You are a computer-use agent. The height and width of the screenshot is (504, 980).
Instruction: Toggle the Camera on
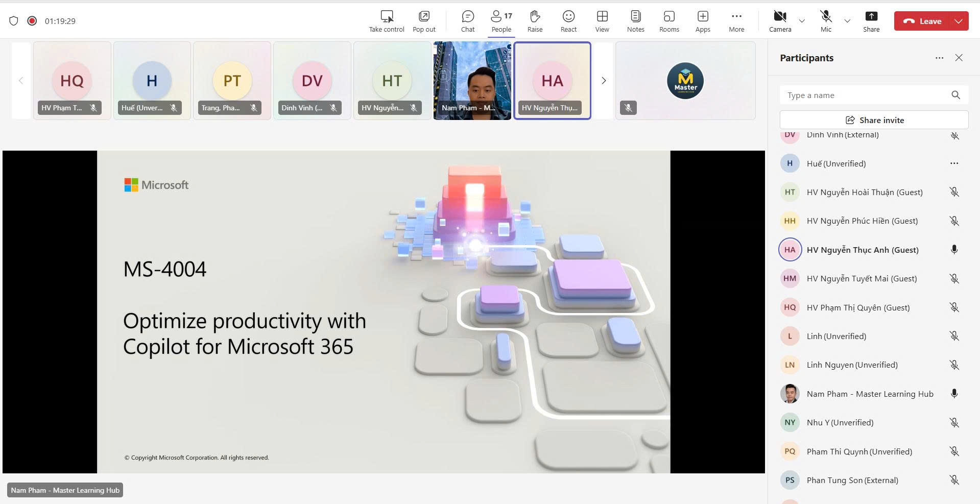[780, 21]
